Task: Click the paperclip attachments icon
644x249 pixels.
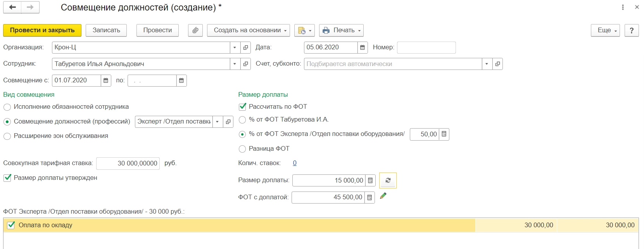Action: coord(195,30)
